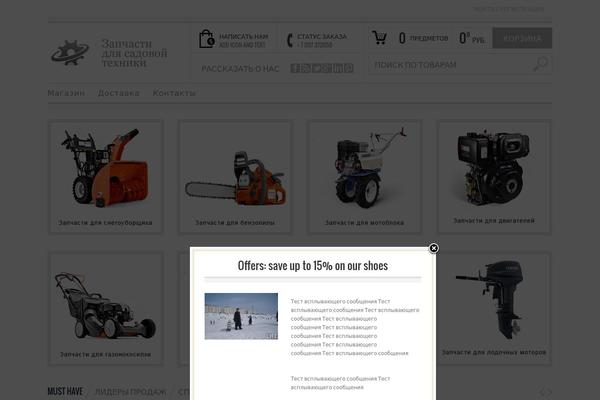Image resolution: width=600 pixels, height=400 pixels.
Task: Click the shopping cart icon
Action: tap(379, 38)
